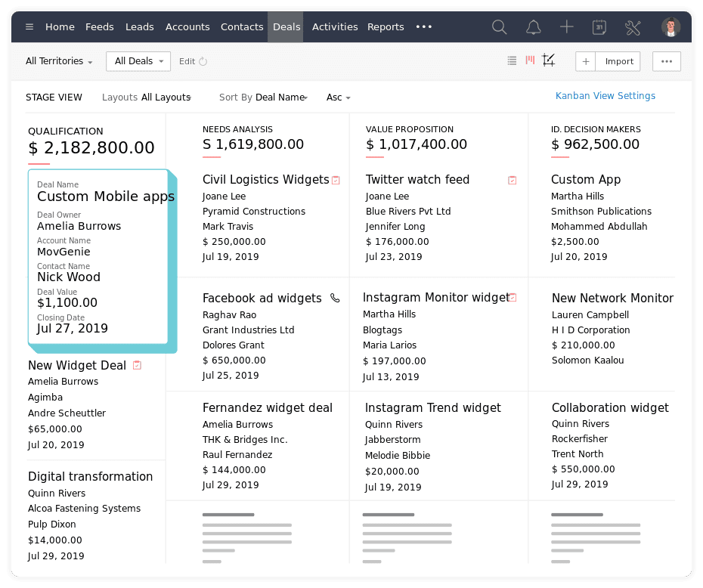Open the setup tools icon
Screen dimensions: 703x588
633,27
